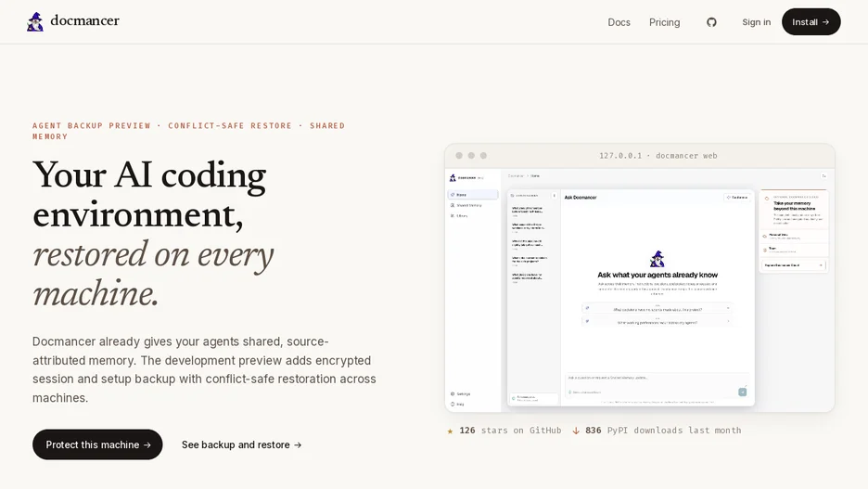Click the '127.0.0.1 · docmancer web' title text
868x489 pixels.
658,156
